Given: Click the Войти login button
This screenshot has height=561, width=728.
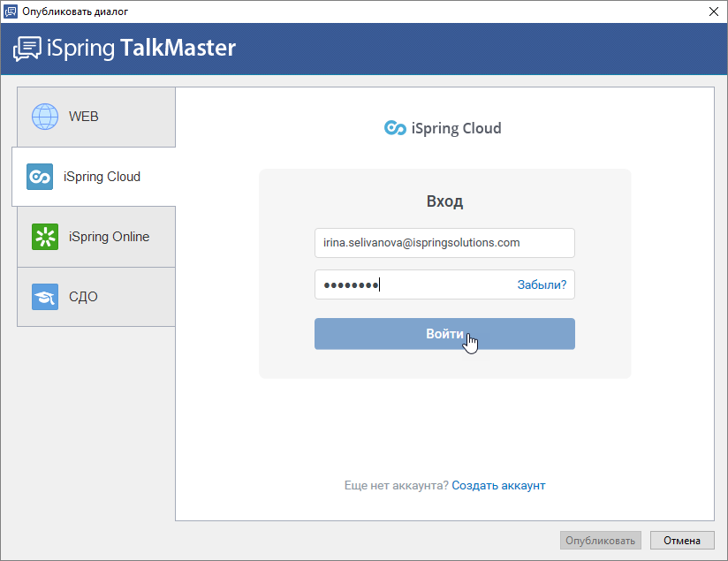Looking at the screenshot, I should pos(444,334).
